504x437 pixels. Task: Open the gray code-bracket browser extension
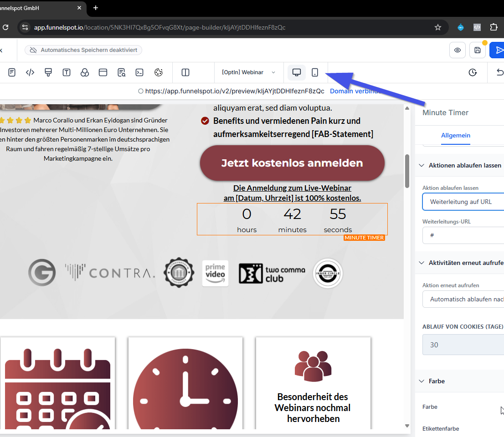tap(477, 28)
